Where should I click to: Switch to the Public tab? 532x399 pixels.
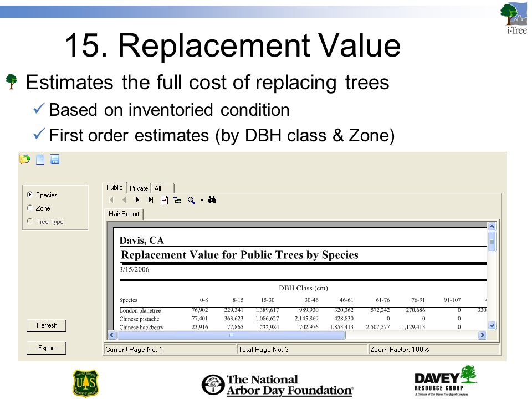point(114,187)
